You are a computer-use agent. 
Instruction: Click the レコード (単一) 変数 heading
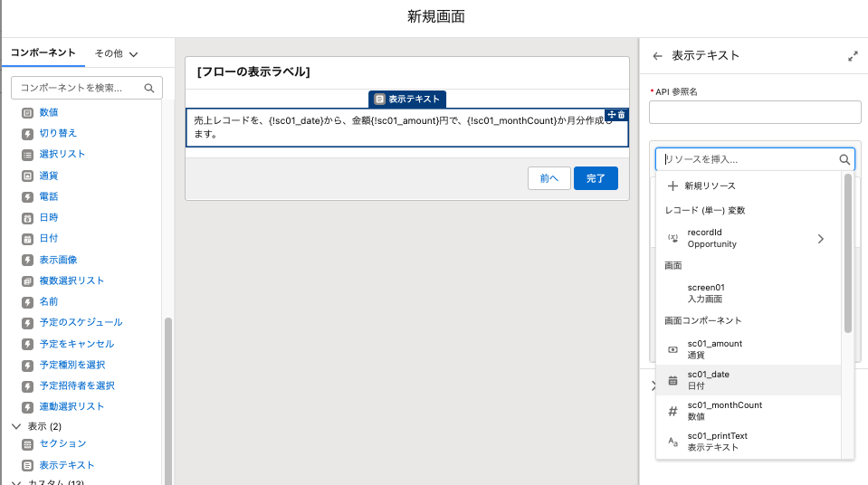(705, 211)
